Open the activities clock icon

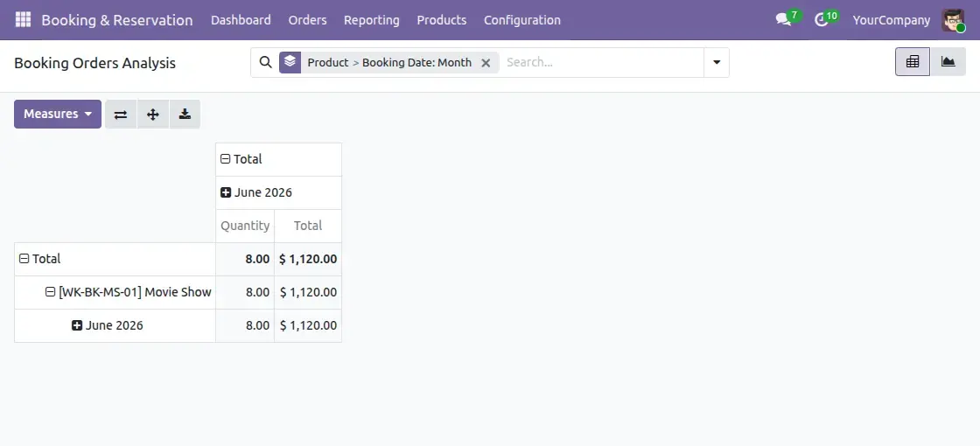(x=822, y=19)
